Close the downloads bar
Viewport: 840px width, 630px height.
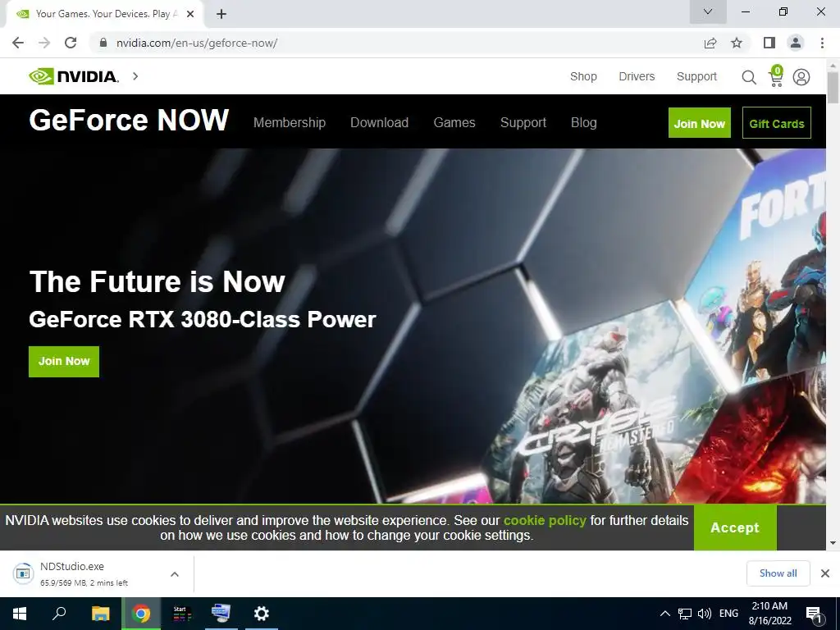tap(825, 573)
